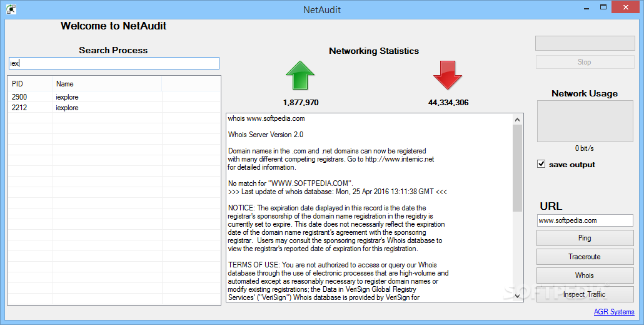The width and height of the screenshot is (644, 325).
Task: Run Traceroute on the URL
Action: tap(585, 257)
